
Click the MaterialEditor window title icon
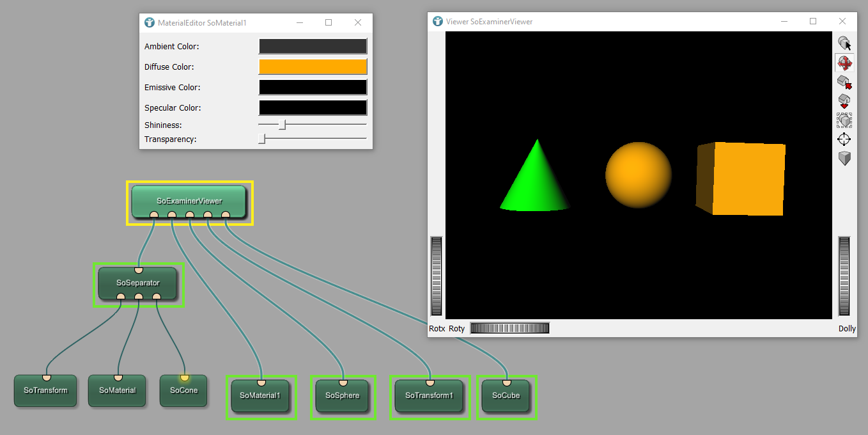point(150,22)
